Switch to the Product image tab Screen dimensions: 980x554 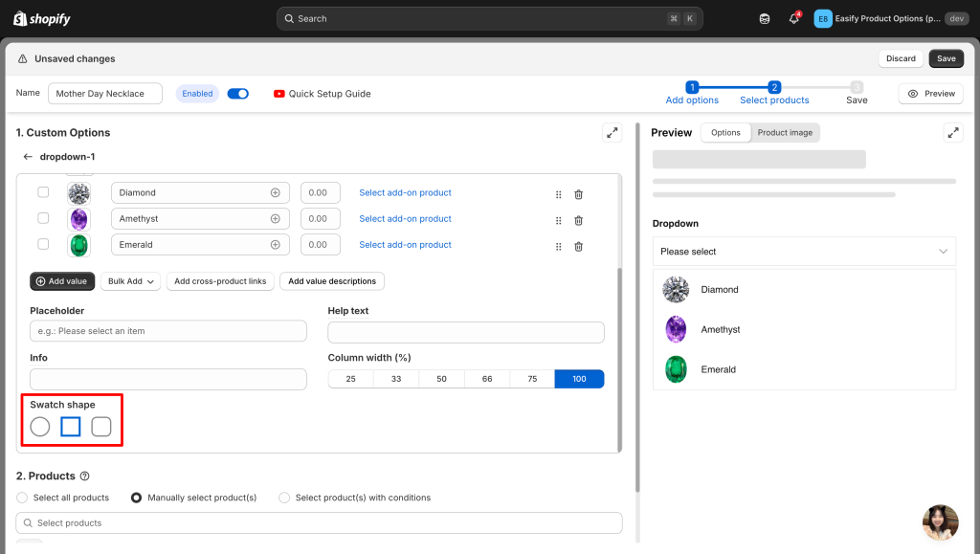pyautogui.click(x=785, y=133)
